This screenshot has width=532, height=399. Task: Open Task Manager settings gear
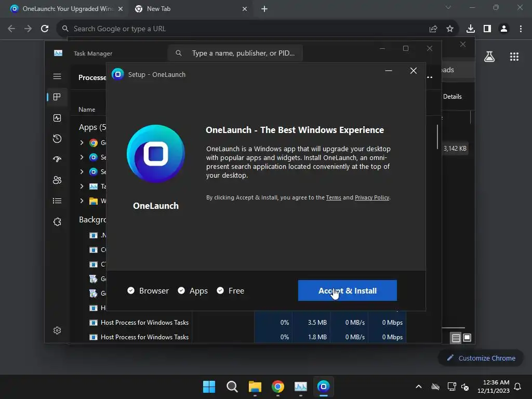tap(57, 330)
